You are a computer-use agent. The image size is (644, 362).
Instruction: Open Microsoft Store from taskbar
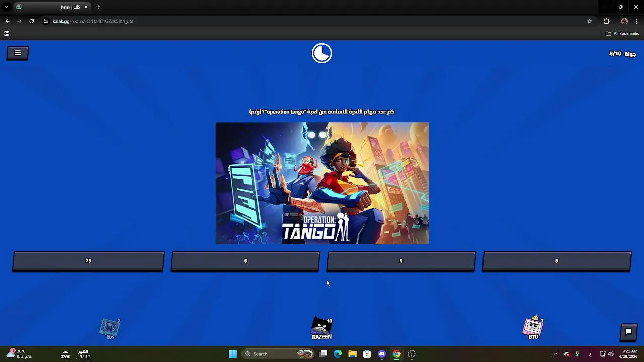[x=367, y=354]
